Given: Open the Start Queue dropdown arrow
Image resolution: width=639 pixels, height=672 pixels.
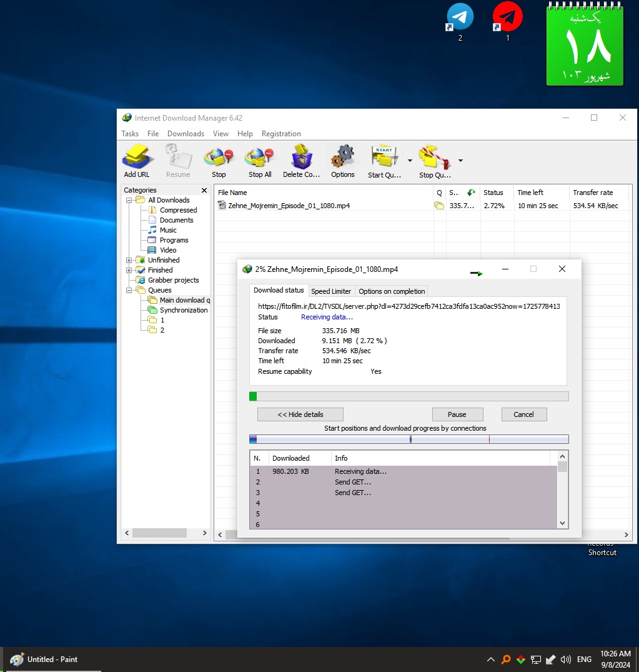Looking at the screenshot, I should (x=410, y=161).
